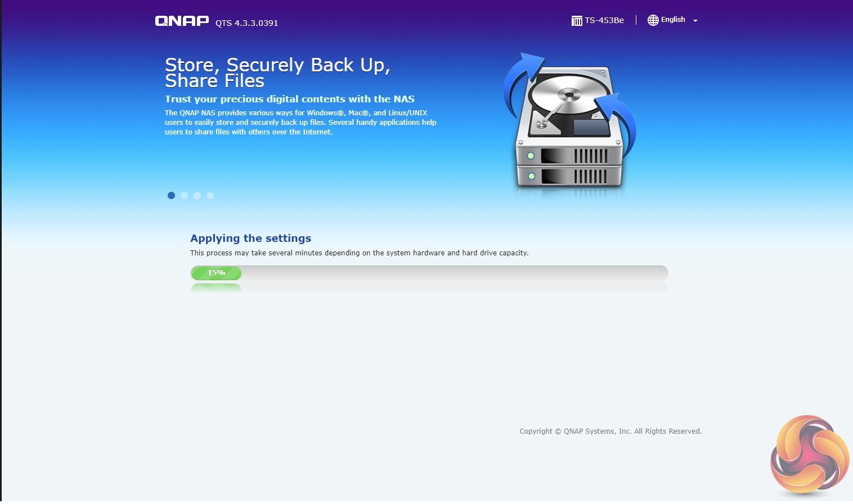Click "Trust your precious digital contents" subtitle

pos(290,99)
